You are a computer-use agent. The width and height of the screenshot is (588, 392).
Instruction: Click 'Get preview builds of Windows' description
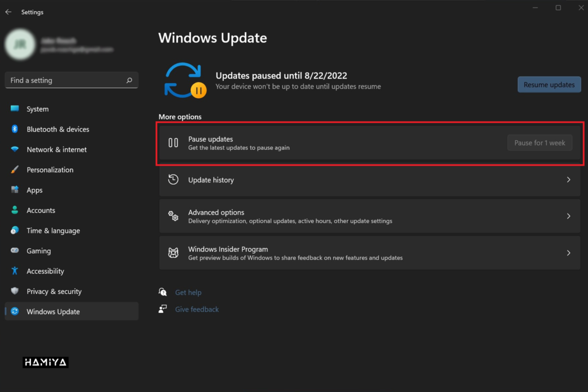[x=296, y=258]
